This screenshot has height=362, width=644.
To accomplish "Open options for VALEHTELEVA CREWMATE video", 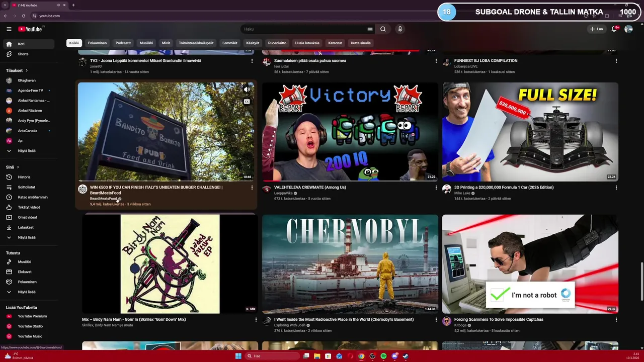I will click(x=436, y=188).
